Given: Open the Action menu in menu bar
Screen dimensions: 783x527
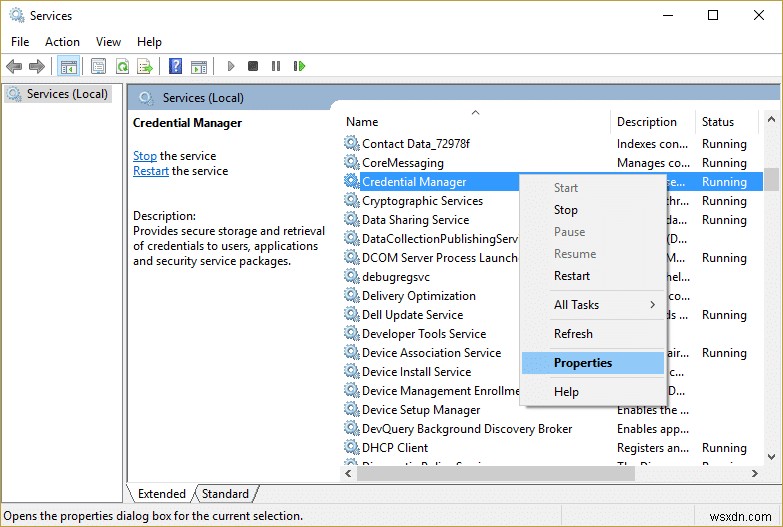Looking at the screenshot, I should point(62,42).
